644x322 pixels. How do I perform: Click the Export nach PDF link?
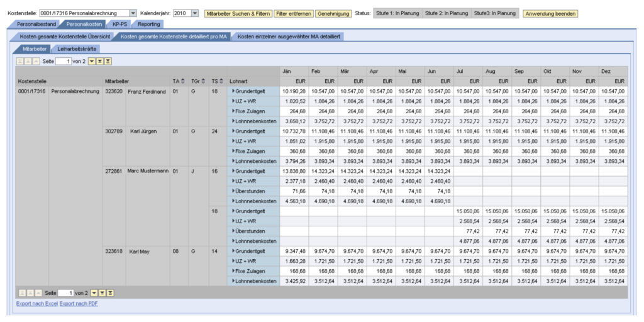(x=79, y=304)
